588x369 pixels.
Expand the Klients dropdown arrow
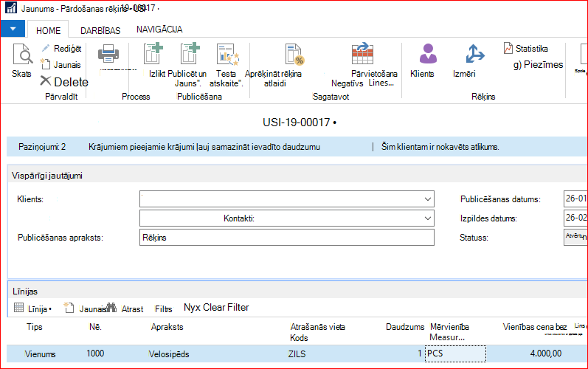[427, 199]
